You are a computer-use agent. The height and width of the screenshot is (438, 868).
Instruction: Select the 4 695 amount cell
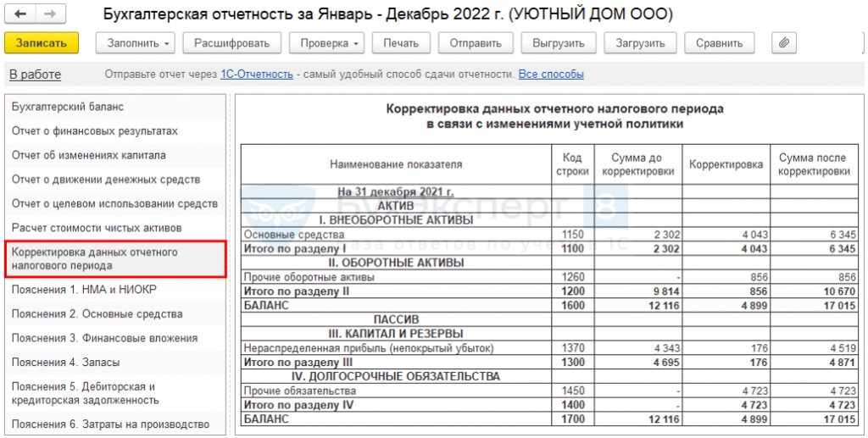637,363
